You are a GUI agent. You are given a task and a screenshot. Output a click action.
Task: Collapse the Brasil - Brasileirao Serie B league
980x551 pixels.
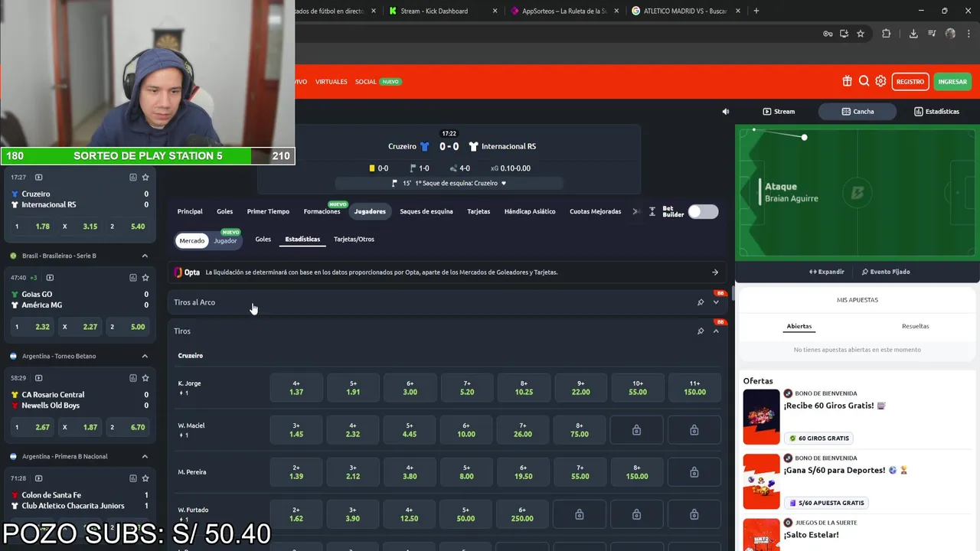[145, 256]
